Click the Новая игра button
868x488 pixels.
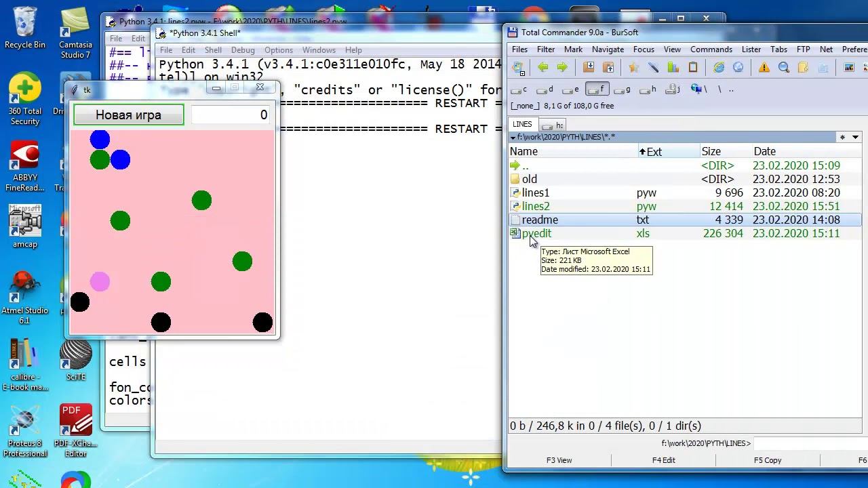tap(128, 115)
